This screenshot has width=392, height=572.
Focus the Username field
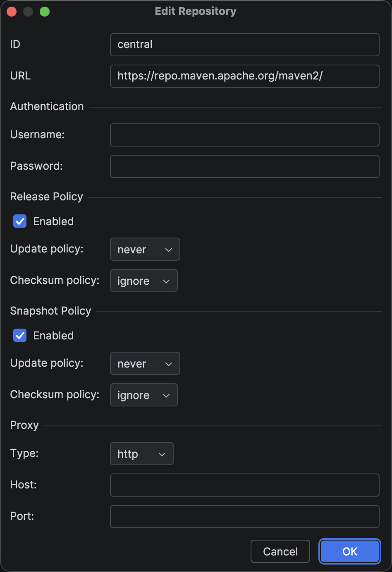244,135
